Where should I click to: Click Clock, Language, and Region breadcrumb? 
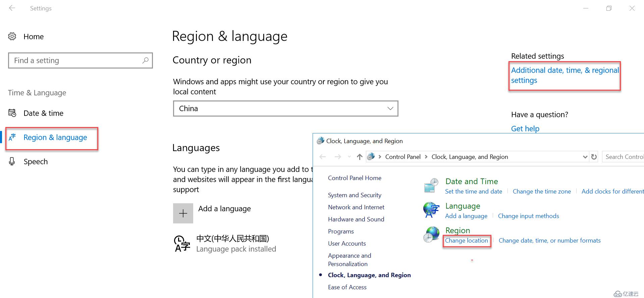click(x=470, y=157)
